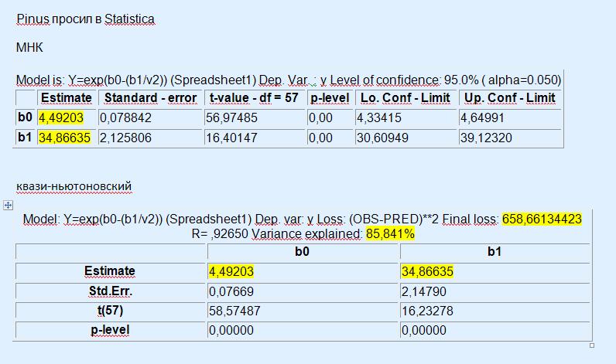Click the table resize handle square

pyautogui.click(x=592, y=345)
